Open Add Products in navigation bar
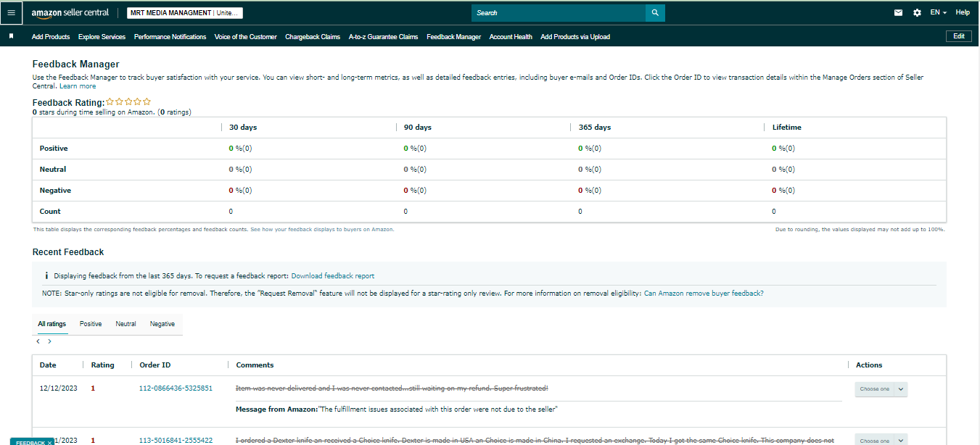 51,37
